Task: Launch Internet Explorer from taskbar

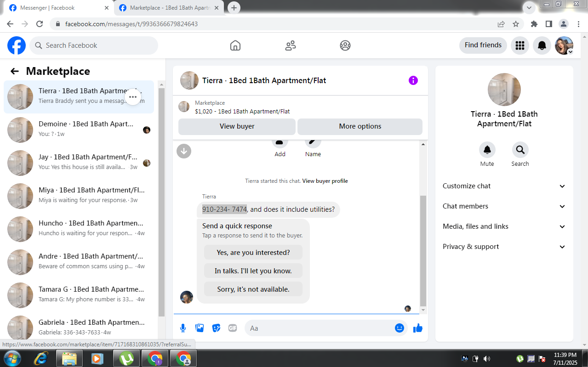Action: [x=41, y=358]
